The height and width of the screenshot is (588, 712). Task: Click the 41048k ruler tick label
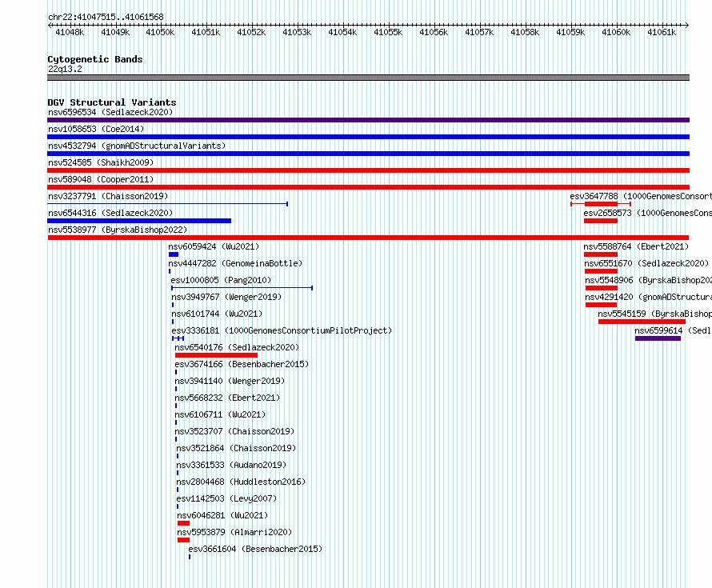[70, 32]
